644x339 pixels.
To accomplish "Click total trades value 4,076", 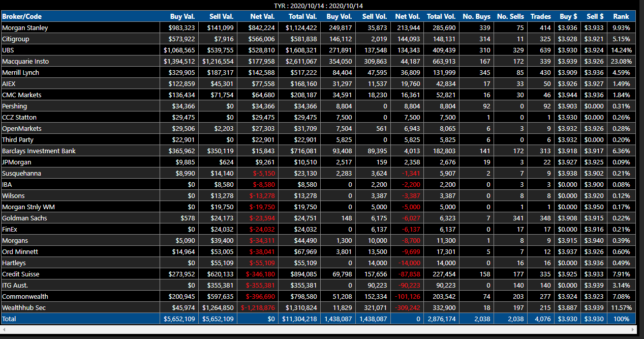I will 543,319.
